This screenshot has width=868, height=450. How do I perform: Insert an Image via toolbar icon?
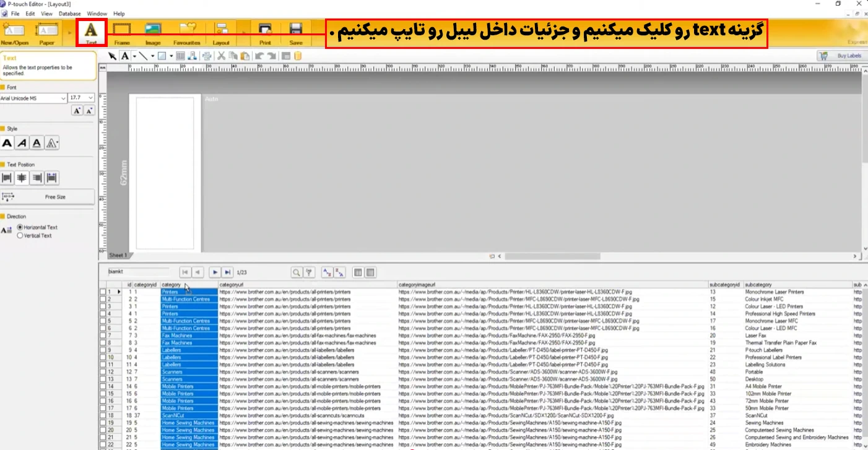pyautogui.click(x=153, y=33)
